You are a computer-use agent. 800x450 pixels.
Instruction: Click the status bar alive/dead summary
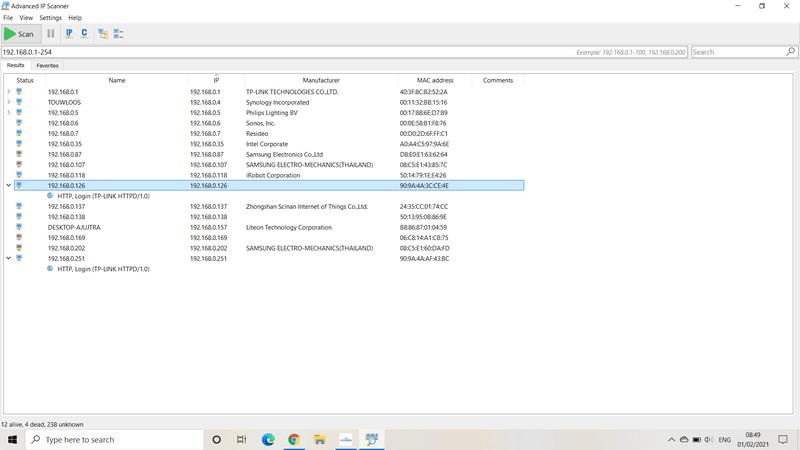point(42,424)
